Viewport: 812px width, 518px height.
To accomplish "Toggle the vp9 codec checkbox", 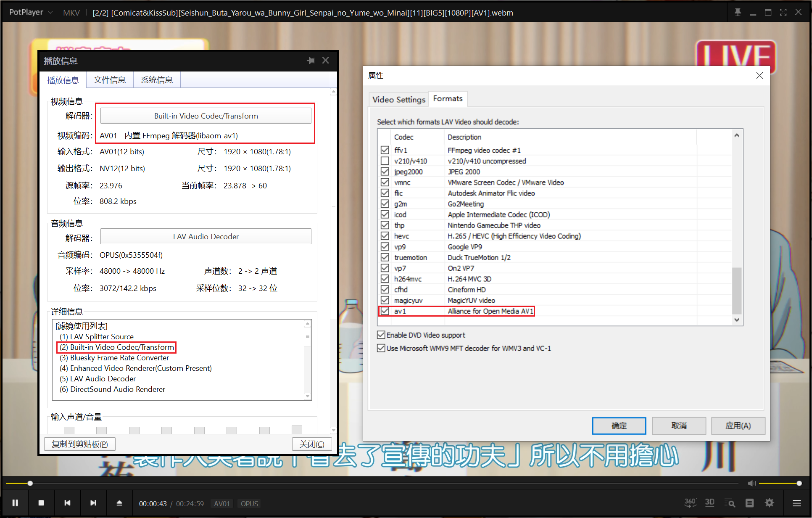I will pos(385,246).
